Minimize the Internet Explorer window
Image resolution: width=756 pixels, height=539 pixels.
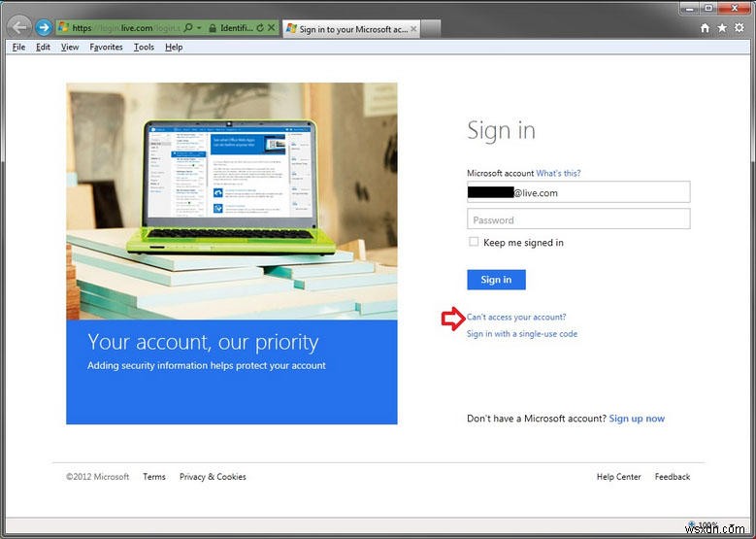690,8
